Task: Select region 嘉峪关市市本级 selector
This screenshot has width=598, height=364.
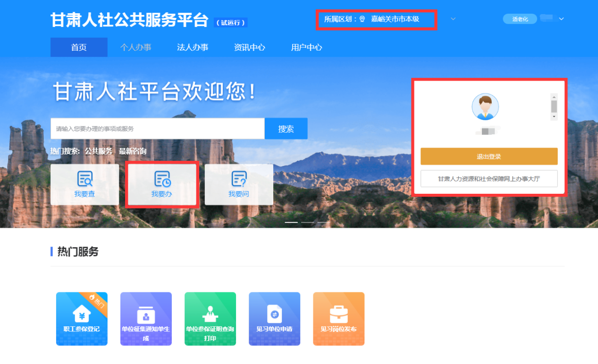Action: pyautogui.click(x=395, y=19)
